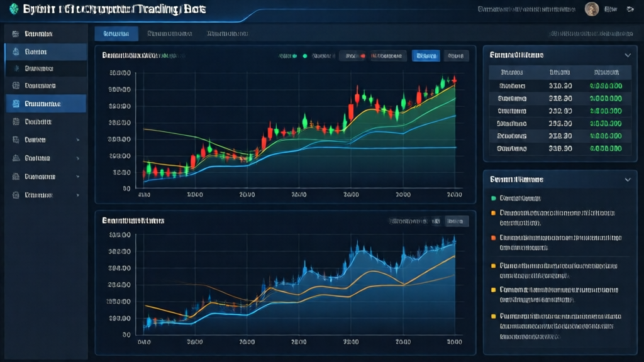Click the rightmost gray button above the candlestick chart
Screen dimensions: 644x362
coord(456,56)
